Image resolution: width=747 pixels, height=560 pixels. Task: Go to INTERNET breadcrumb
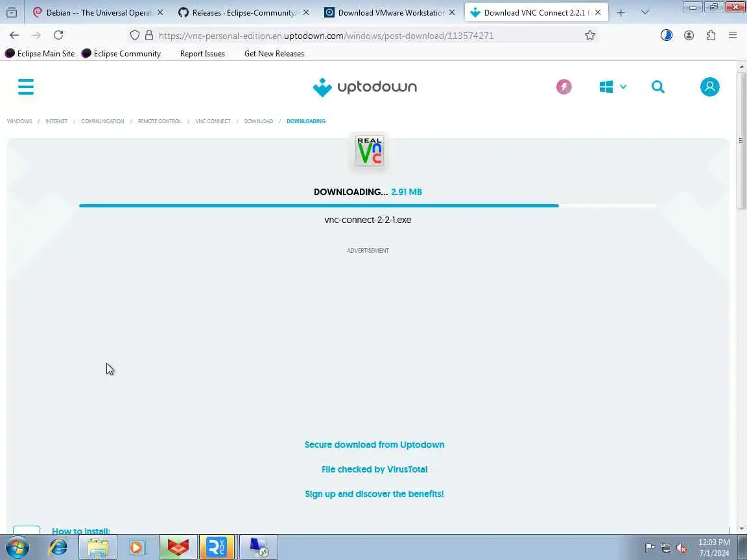point(56,121)
